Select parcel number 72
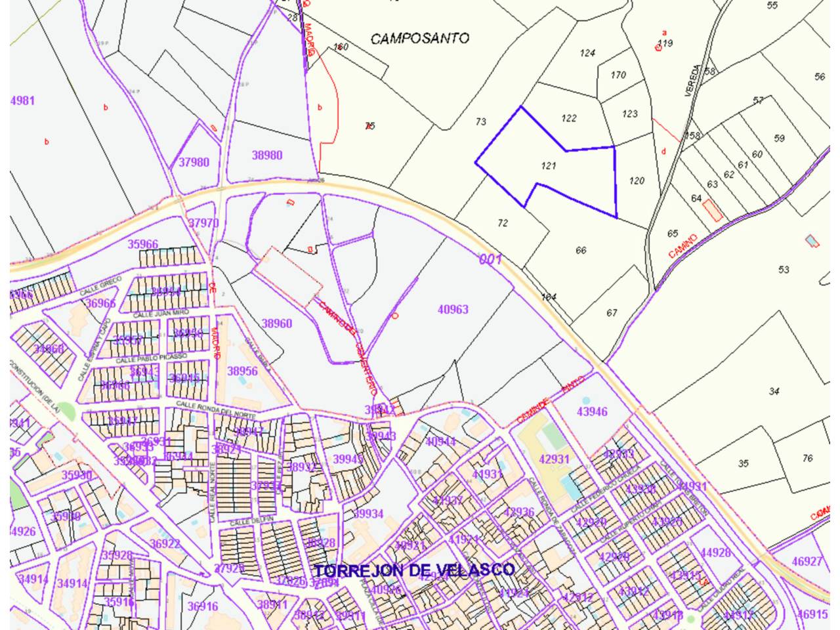The height and width of the screenshot is (630, 840). pos(503,223)
